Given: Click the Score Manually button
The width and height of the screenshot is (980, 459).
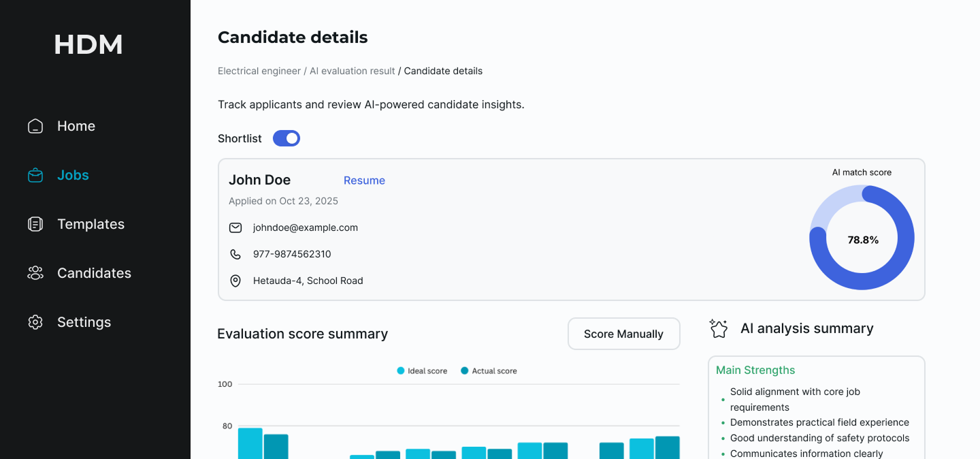Looking at the screenshot, I should tap(623, 334).
